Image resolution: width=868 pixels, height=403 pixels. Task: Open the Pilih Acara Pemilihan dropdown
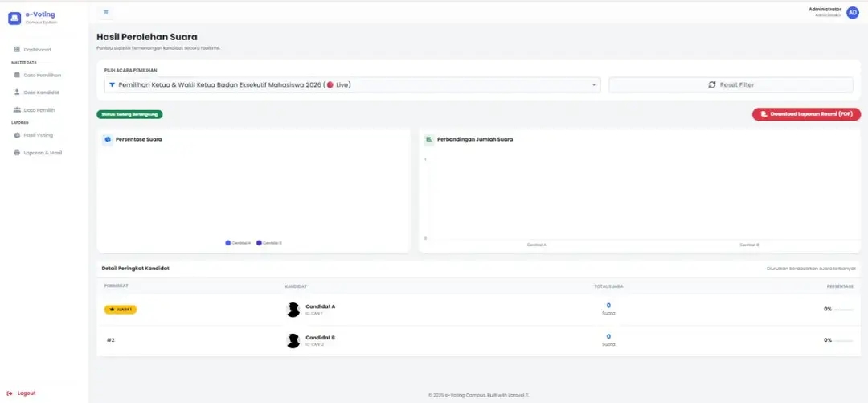[x=352, y=84]
